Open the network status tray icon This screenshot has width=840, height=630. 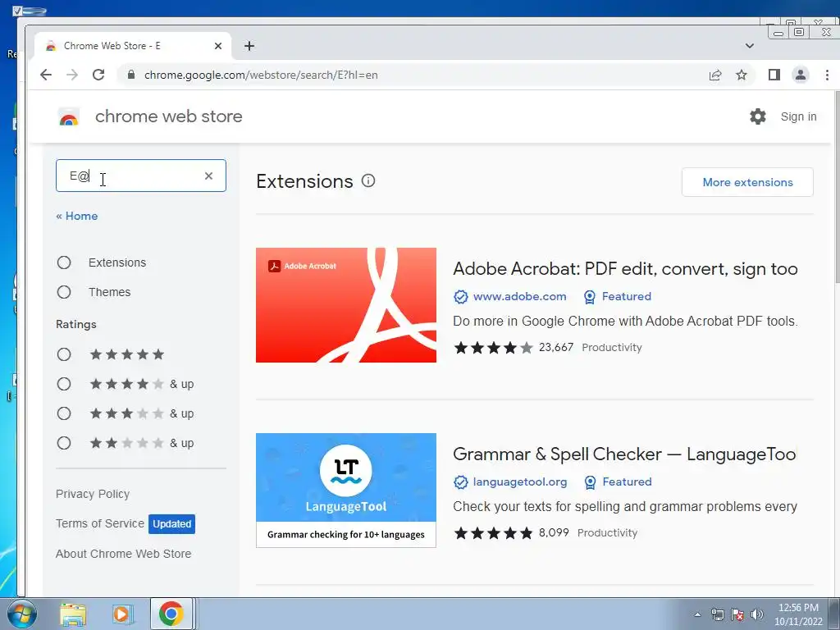(717, 614)
